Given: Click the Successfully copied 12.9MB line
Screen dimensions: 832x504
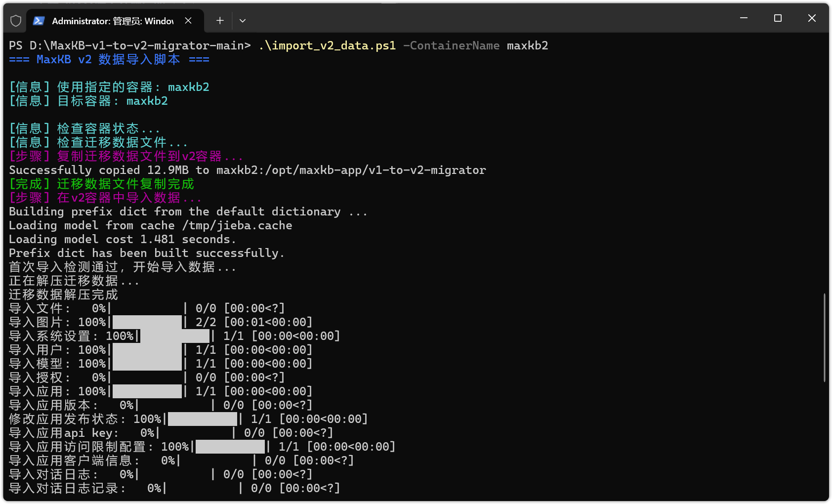Looking at the screenshot, I should coord(247,170).
